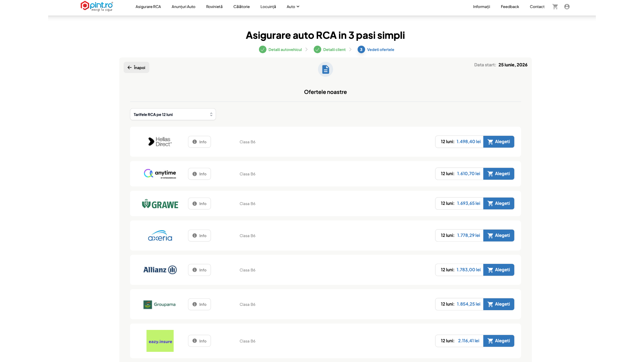Click the GRAWE insurer logo

coord(160,204)
